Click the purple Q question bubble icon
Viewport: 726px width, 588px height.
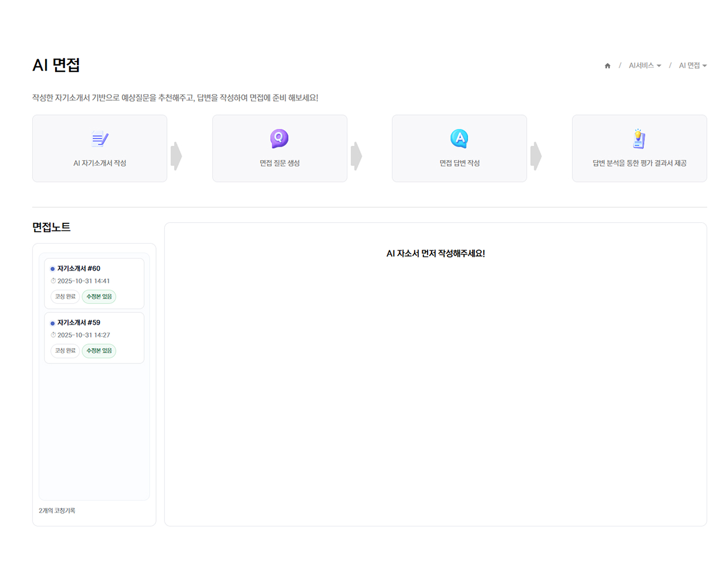[x=279, y=138]
